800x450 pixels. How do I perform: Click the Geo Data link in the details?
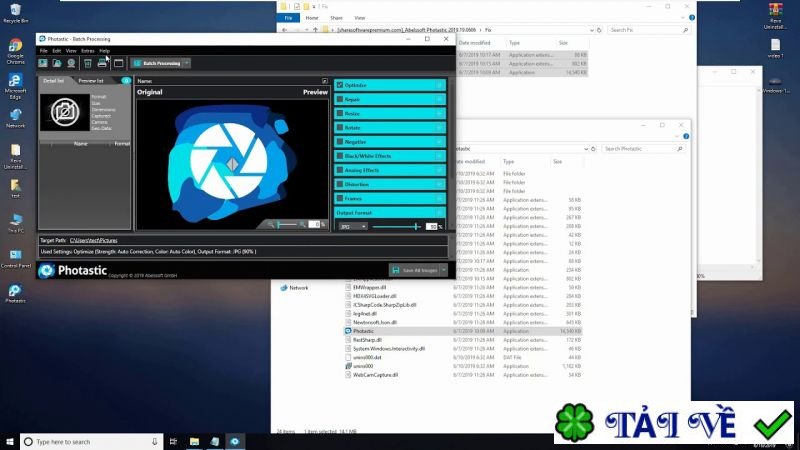pyautogui.click(x=102, y=128)
